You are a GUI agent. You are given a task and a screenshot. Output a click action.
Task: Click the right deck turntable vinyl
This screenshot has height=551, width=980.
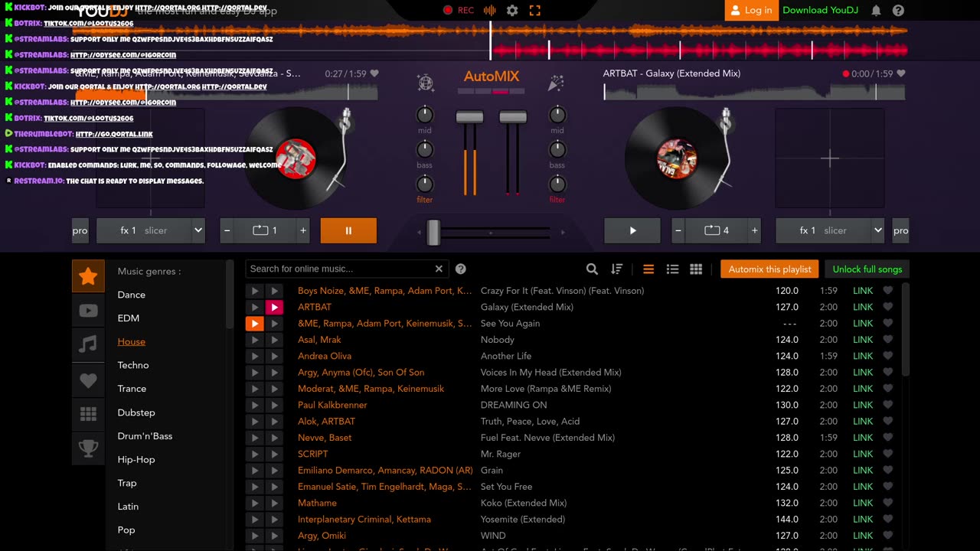(x=677, y=158)
